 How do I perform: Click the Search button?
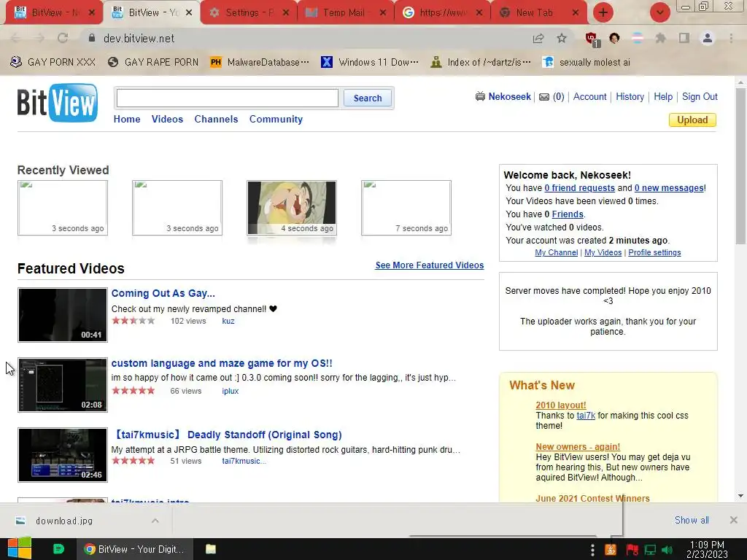pos(368,98)
